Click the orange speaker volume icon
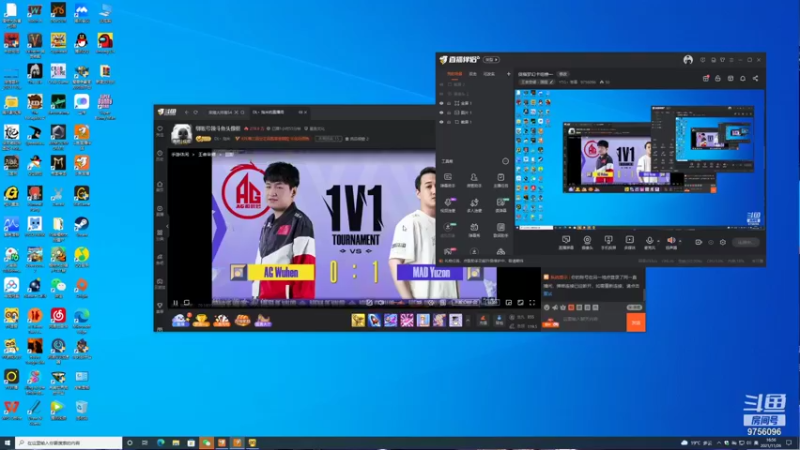The height and width of the screenshot is (450, 800). [671, 240]
